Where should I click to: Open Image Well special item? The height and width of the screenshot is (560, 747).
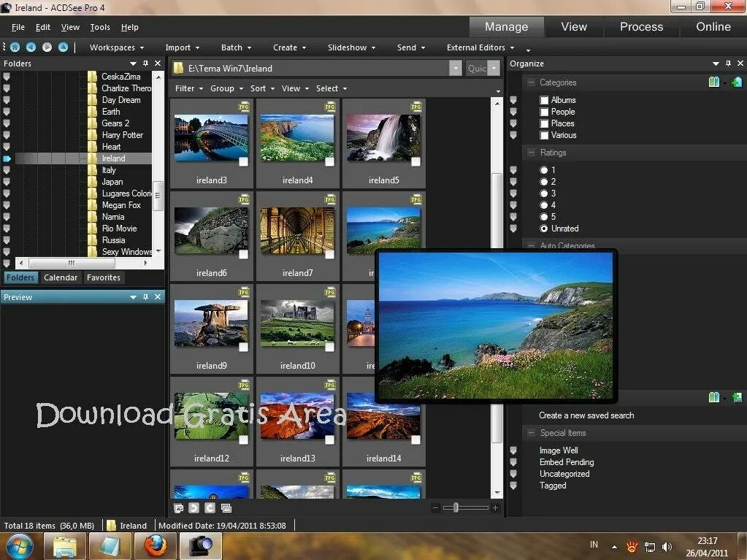tap(559, 450)
